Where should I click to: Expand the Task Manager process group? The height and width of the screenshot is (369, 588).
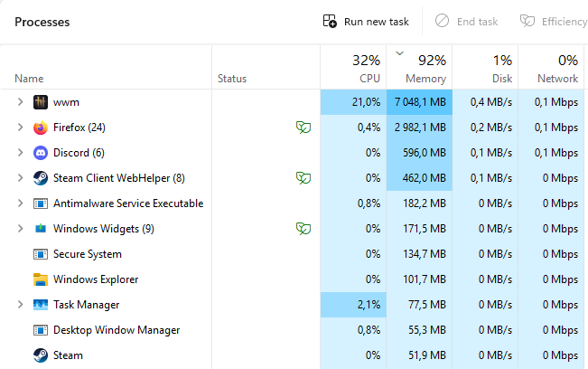[x=20, y=305]
